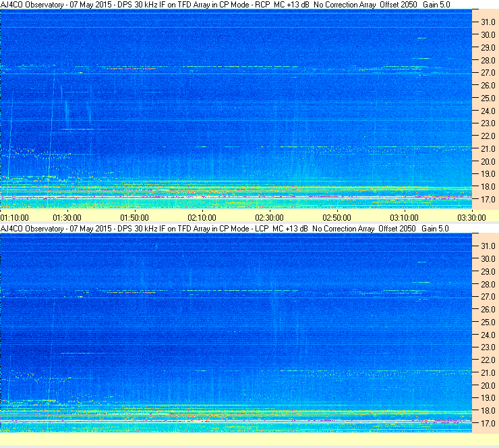The image size is (499, 448).
Task: Click 26.0 on the LCP frequency axis
Action: (488, 309)
